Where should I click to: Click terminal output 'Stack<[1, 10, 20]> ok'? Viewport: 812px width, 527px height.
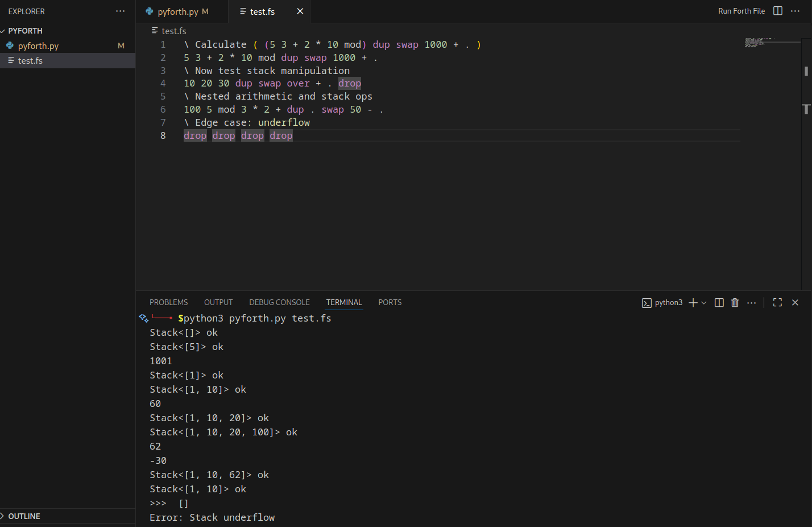tap(209, 418)
